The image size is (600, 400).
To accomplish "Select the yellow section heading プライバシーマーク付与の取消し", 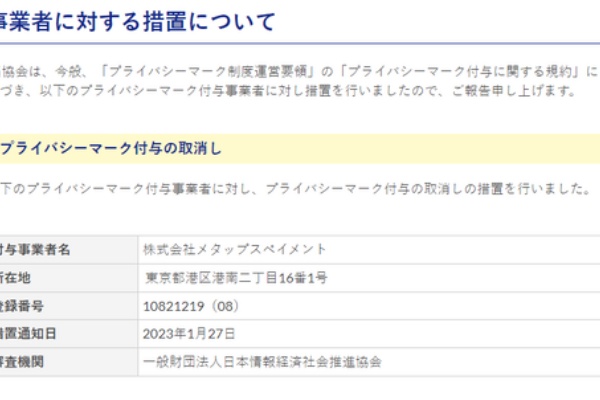I will [x=110, y=149].
